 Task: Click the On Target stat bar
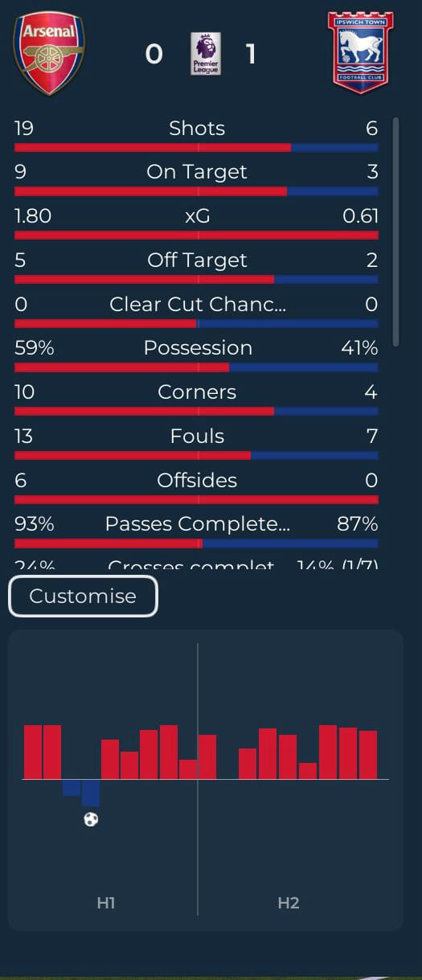point(196,191)
